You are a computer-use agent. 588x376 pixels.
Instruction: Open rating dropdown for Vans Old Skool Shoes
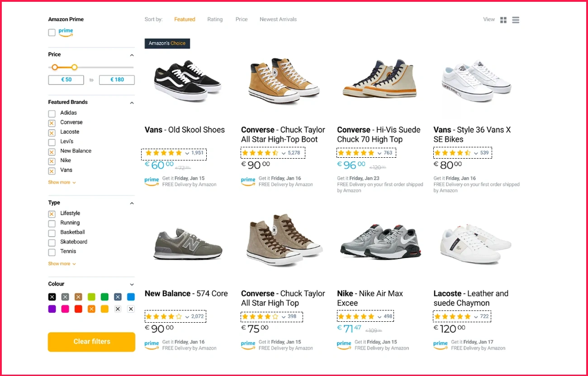(x=187, y=153)
